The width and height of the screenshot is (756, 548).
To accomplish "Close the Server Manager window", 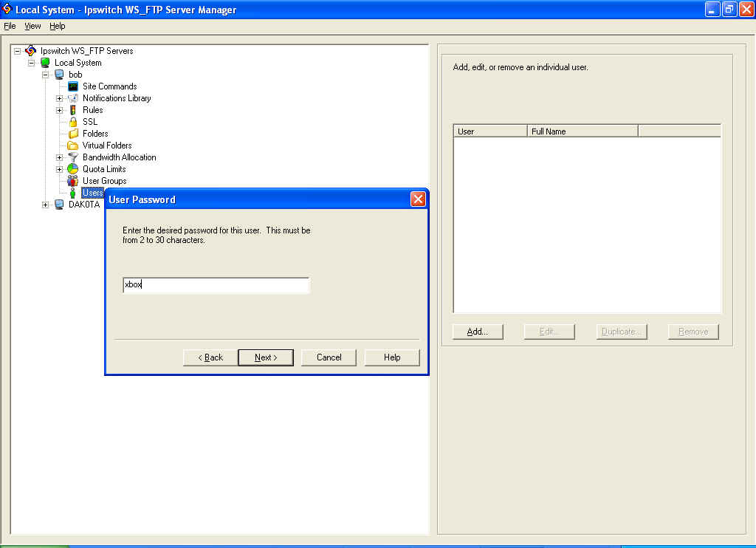I will tap(747, 9).
